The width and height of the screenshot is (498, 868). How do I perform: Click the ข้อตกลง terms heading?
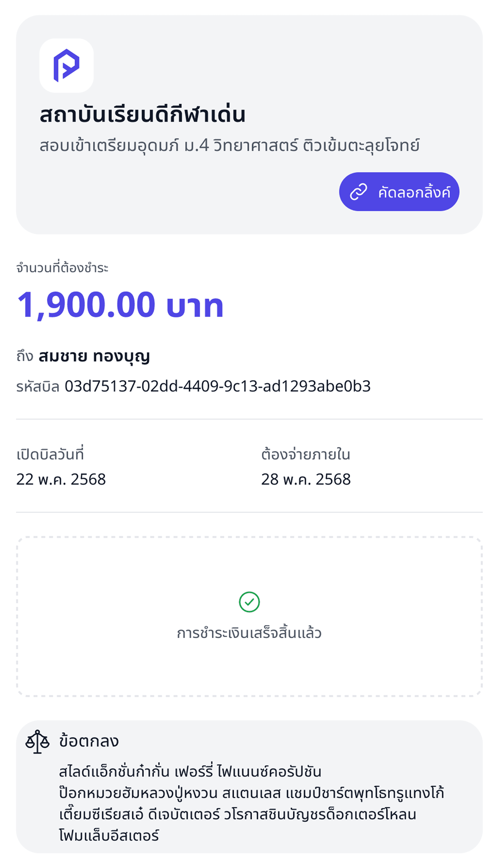[89, 741]
